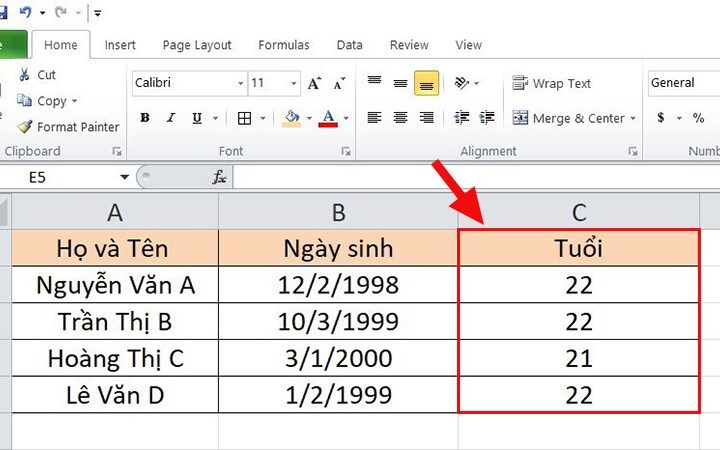Screen dimensions: 720x450
Task: Open the Borders grid icon
Action: point(244,118)
